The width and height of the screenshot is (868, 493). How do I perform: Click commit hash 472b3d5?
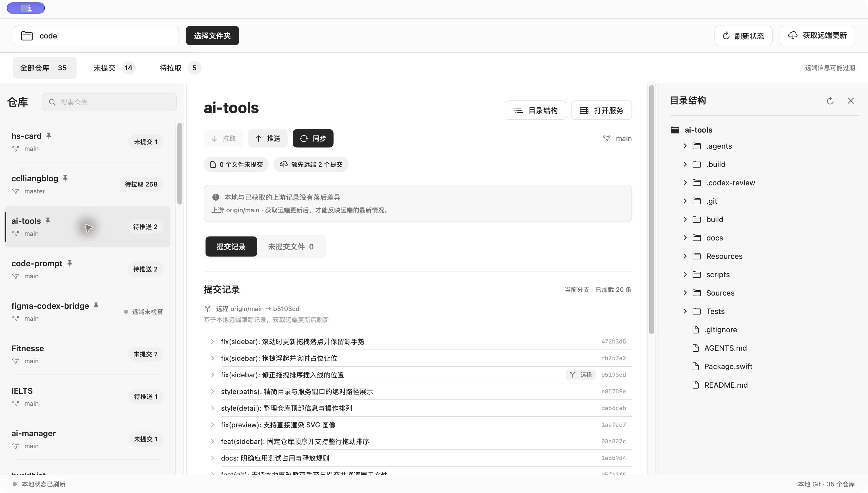(x=613, y=342)
